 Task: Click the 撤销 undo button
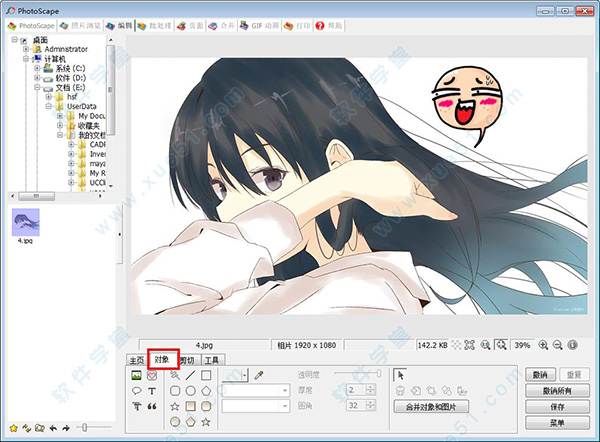[540, 375]
